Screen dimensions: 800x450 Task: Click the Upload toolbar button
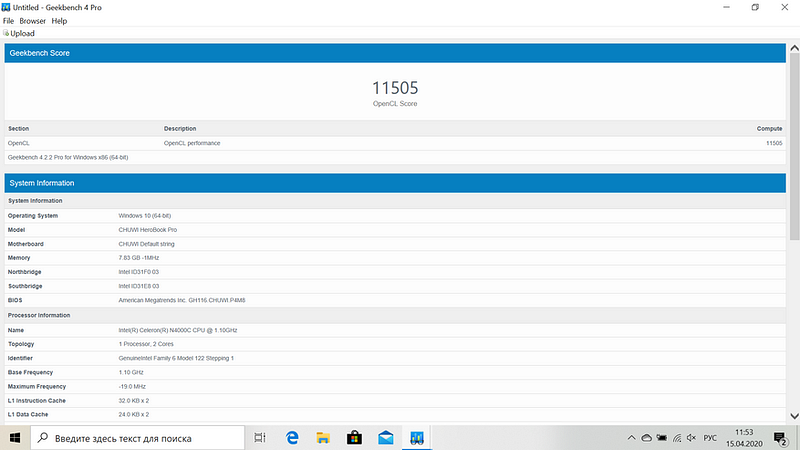pos(19,33)
